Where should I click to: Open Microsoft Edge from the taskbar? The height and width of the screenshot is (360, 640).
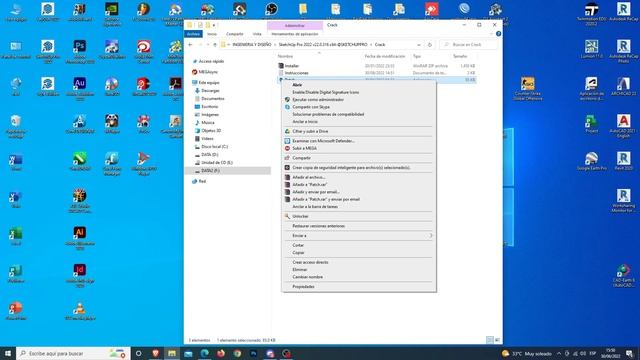pyautogui.click(x=204, y=353)
